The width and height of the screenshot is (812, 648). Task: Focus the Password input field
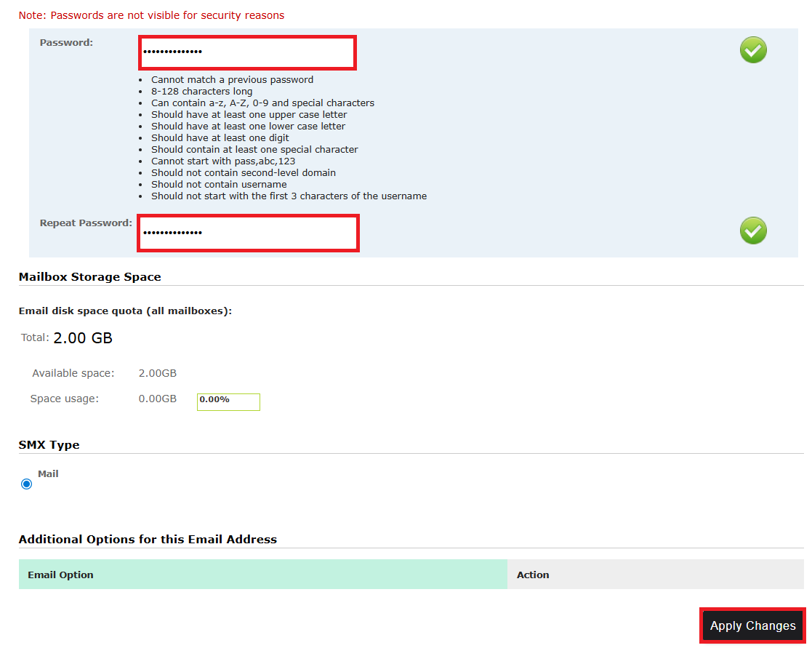[247, 52]
